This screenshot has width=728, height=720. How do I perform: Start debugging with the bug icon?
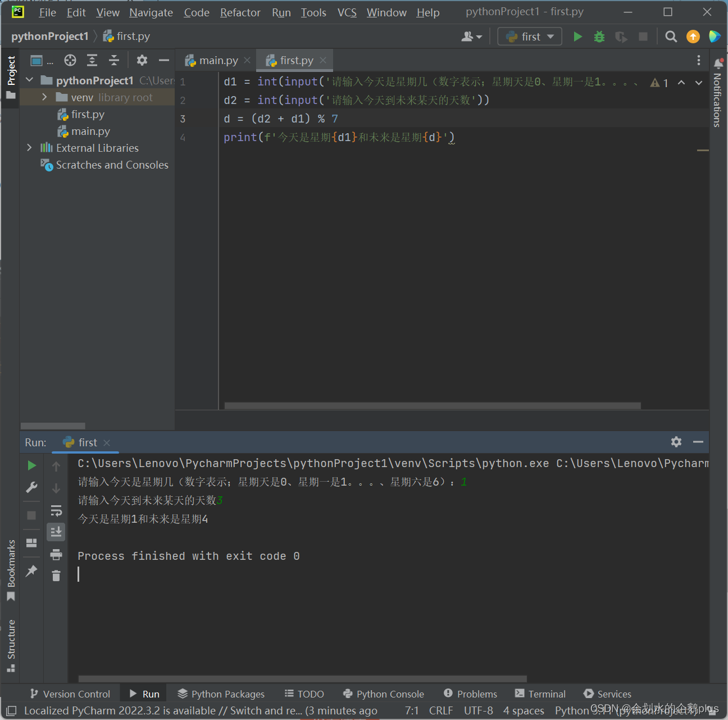tap(599, 36)
